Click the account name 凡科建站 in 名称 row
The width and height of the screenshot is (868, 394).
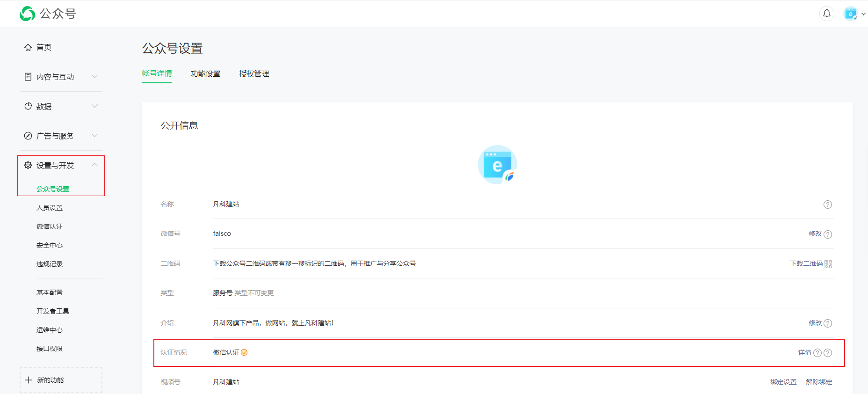click(226, 204)
